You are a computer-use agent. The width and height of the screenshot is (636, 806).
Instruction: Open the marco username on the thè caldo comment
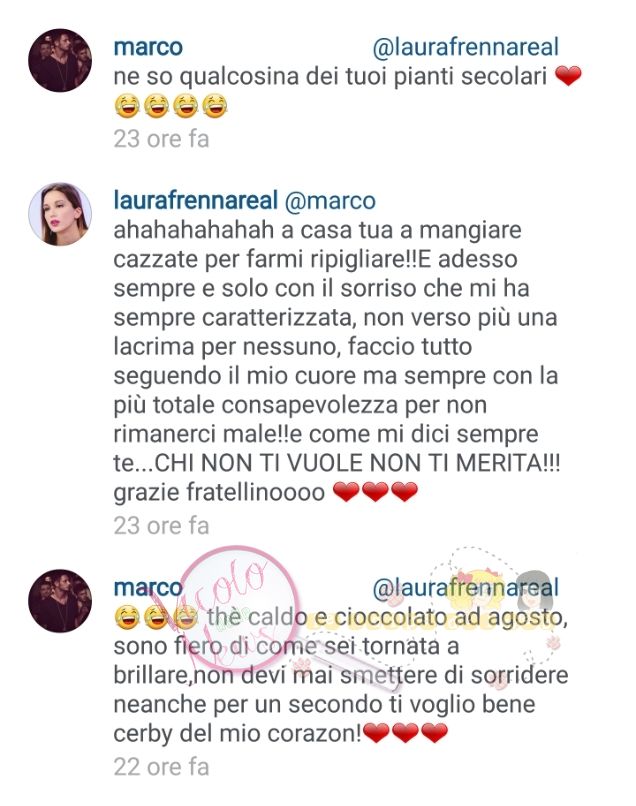coord(148,588)
